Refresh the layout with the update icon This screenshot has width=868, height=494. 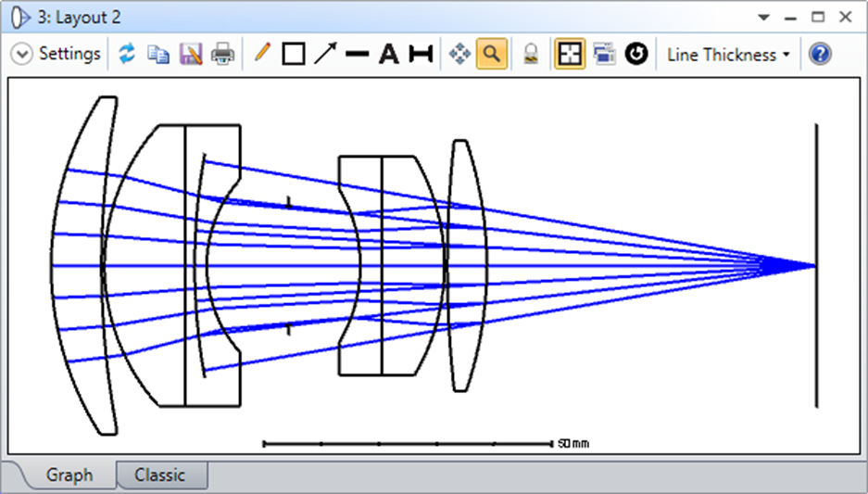tap(127, 54)
